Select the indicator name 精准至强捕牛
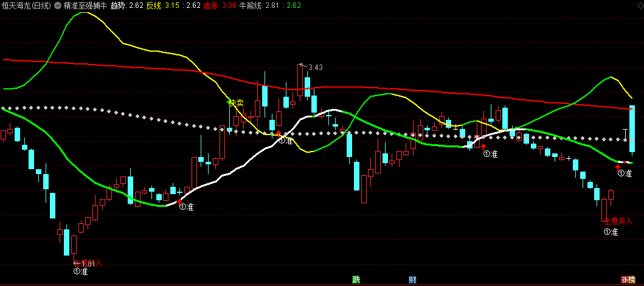 [85, 5]
